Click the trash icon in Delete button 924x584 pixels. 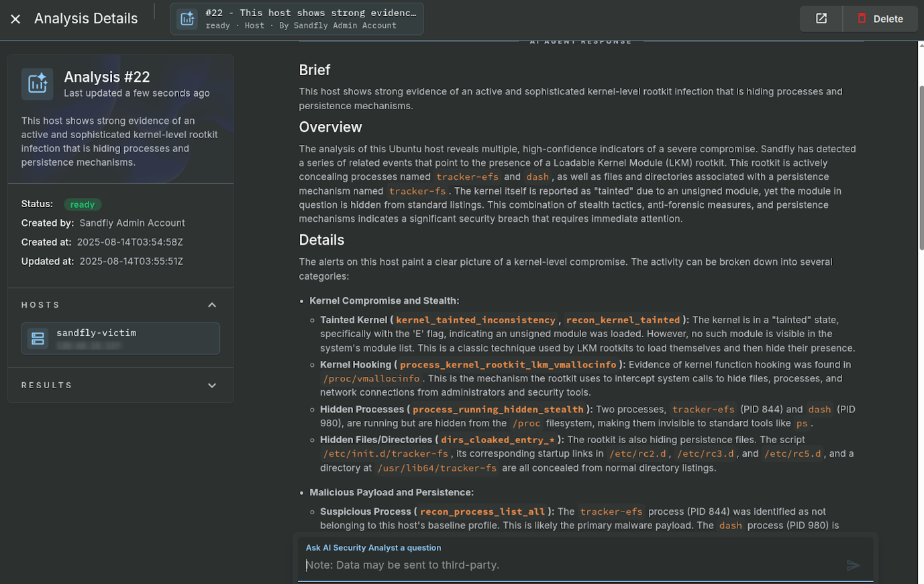point(862,18)
